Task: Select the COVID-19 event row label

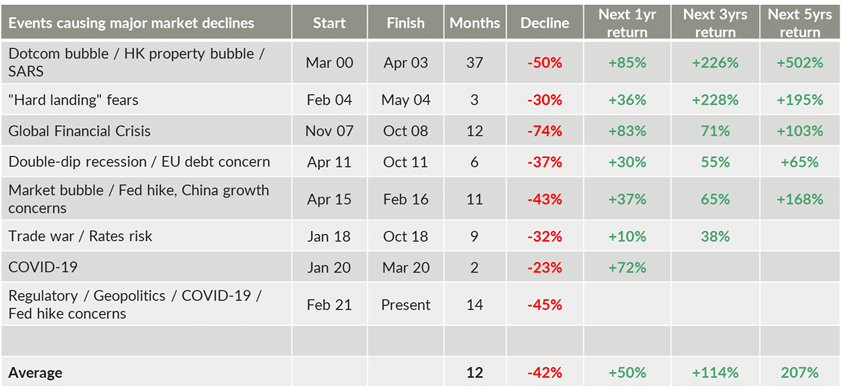Action: coord(43,267)
